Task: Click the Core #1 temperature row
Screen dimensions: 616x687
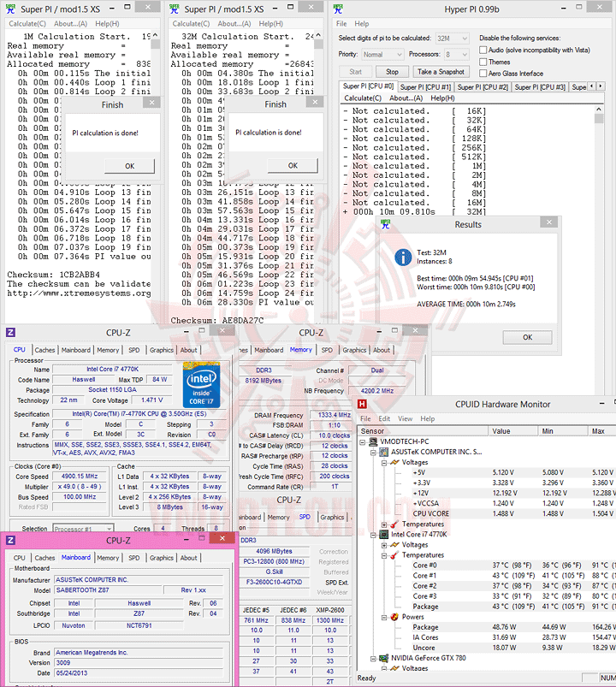Action: point(486,576)
